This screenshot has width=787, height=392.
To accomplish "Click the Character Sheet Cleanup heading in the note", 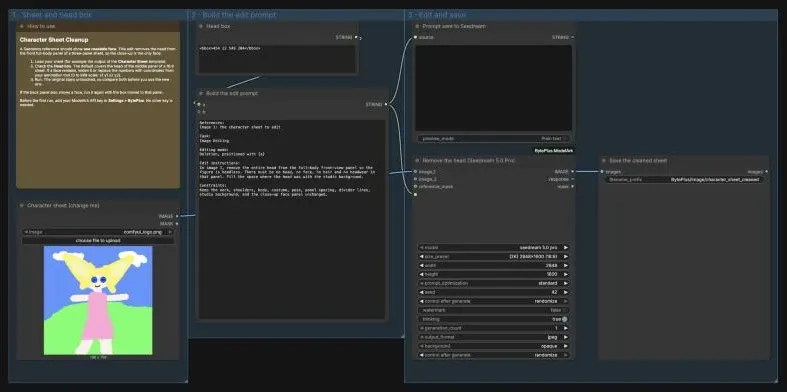I will (54, 40).
